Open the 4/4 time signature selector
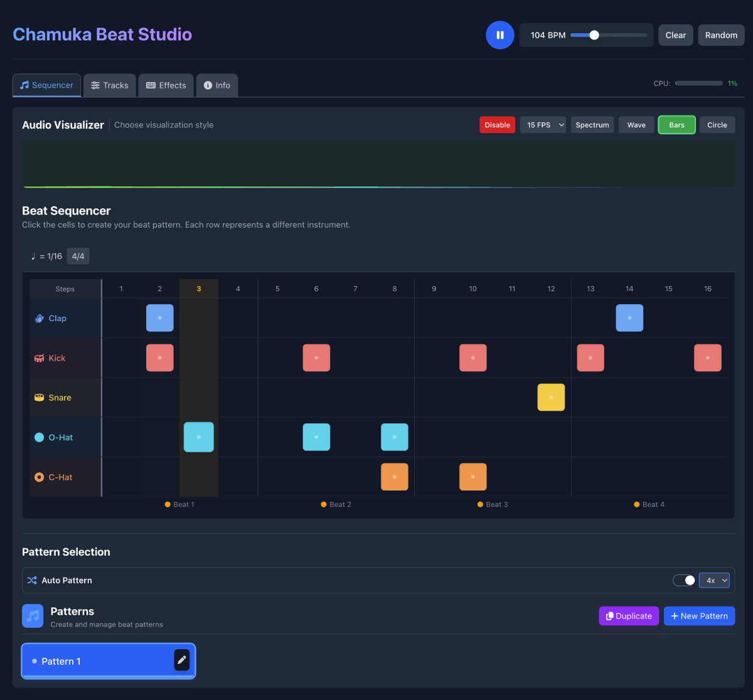The width and height of the screenshot is (753, 700). 78,256
